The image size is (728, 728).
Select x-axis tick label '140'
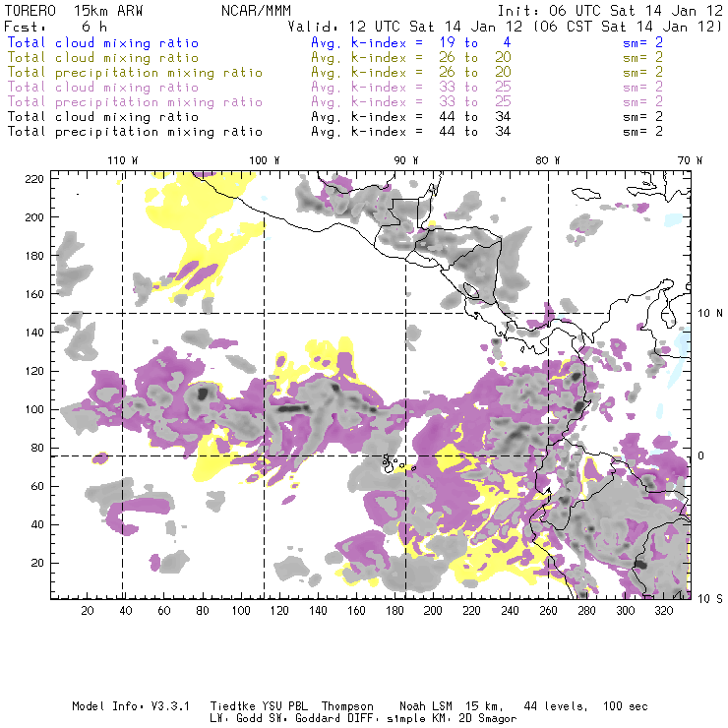point(318,611)
